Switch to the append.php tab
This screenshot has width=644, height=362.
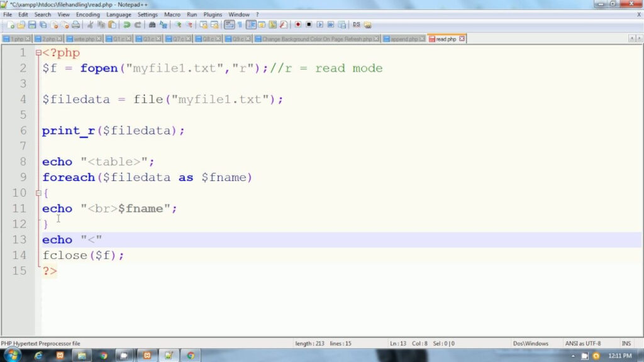point(404,39)
